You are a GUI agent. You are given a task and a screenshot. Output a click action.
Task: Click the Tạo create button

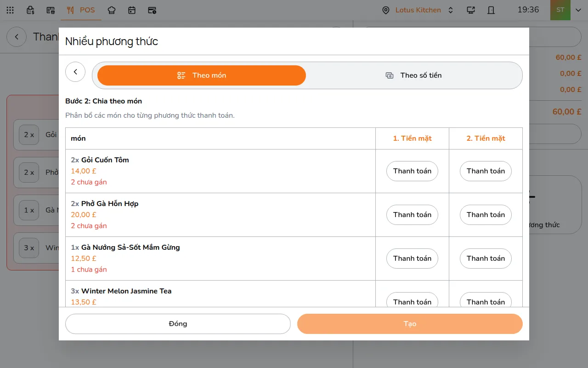point(410,324)
